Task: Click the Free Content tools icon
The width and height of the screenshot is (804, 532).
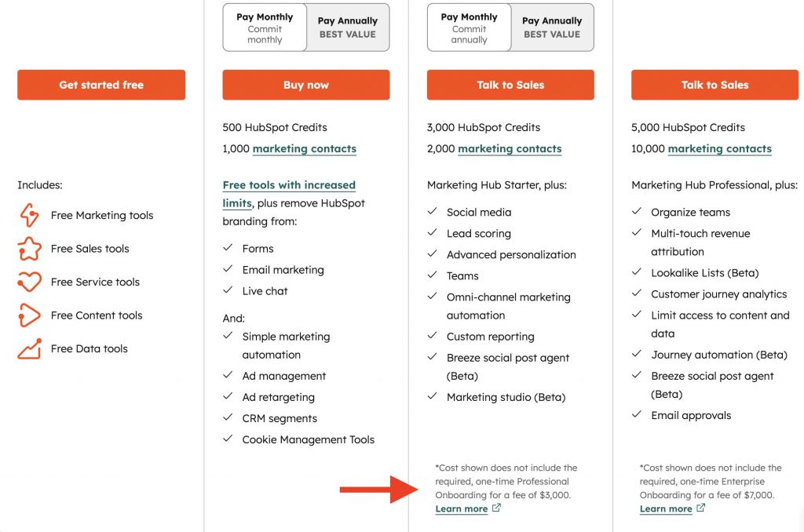Action: tap(31, 315)
